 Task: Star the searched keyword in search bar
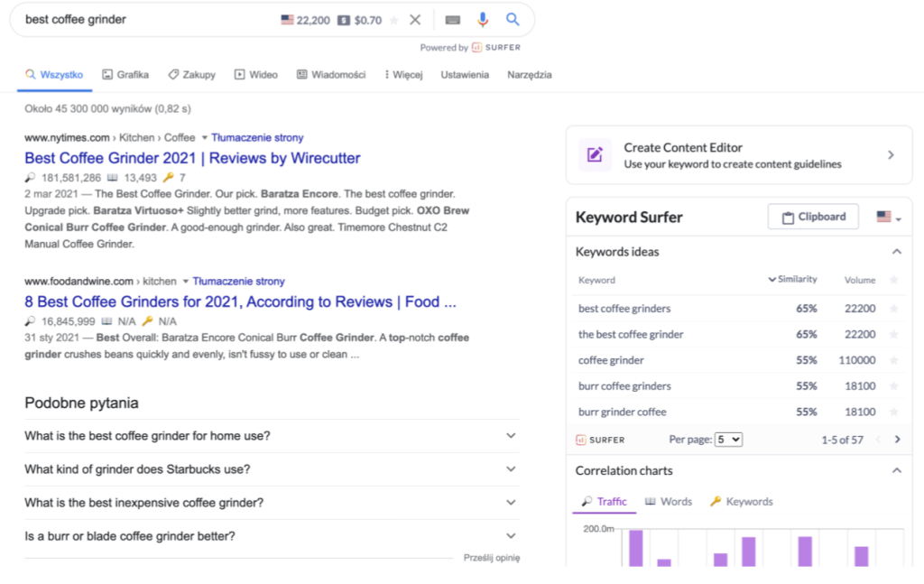394,20
